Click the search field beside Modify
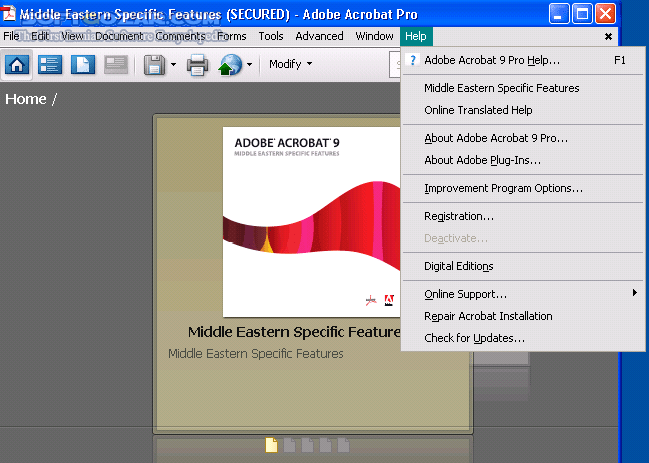This screenshot has width=649, height=463. (395, 65)
